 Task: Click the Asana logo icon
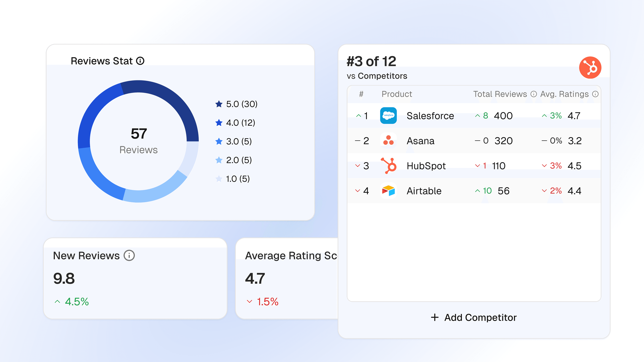[x=388, y=141]
